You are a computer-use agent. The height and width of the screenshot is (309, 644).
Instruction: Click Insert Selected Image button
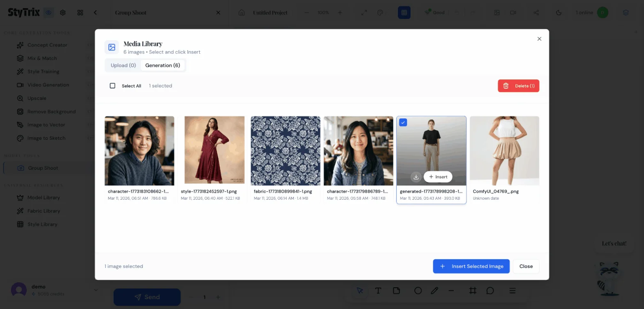(x=471, y=266)
